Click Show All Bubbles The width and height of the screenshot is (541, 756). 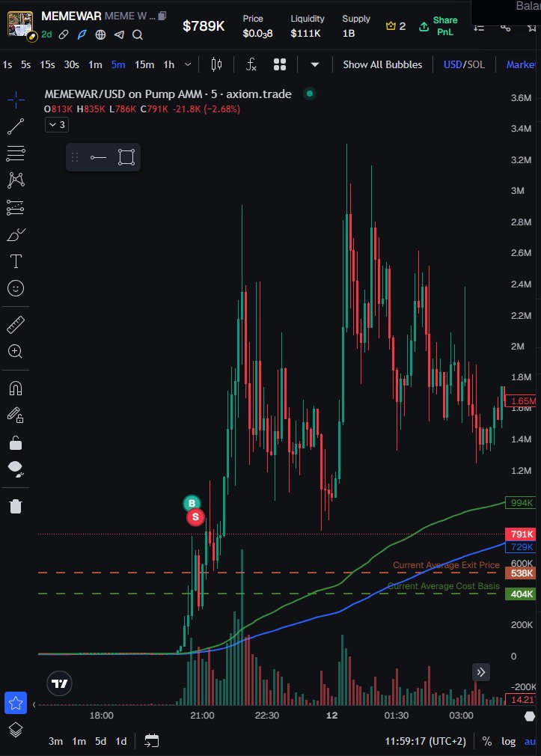pyautogui.click(x=382, y=64)
